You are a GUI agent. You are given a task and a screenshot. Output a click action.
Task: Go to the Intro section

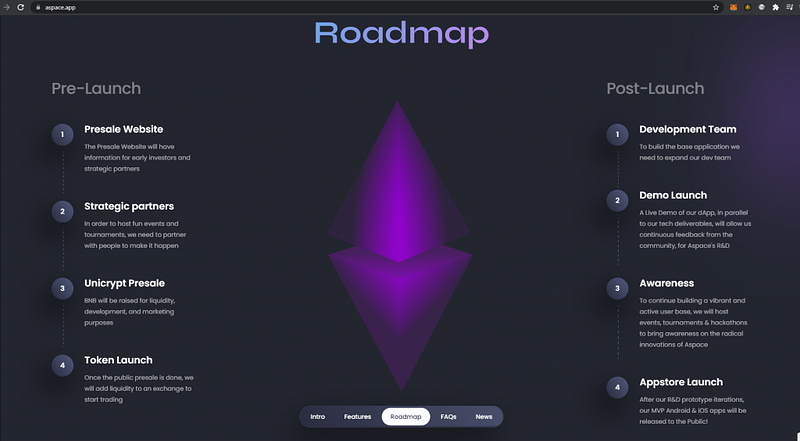coord(317,416)
